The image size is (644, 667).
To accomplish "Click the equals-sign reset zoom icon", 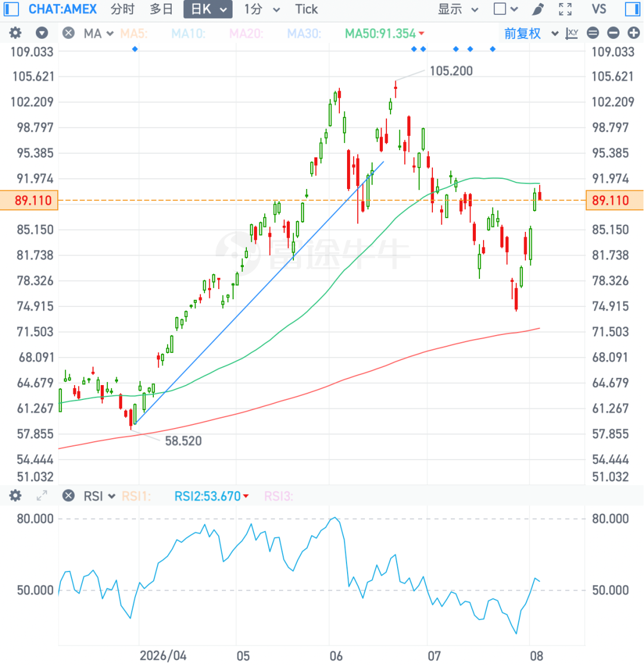I will (593, 33).
